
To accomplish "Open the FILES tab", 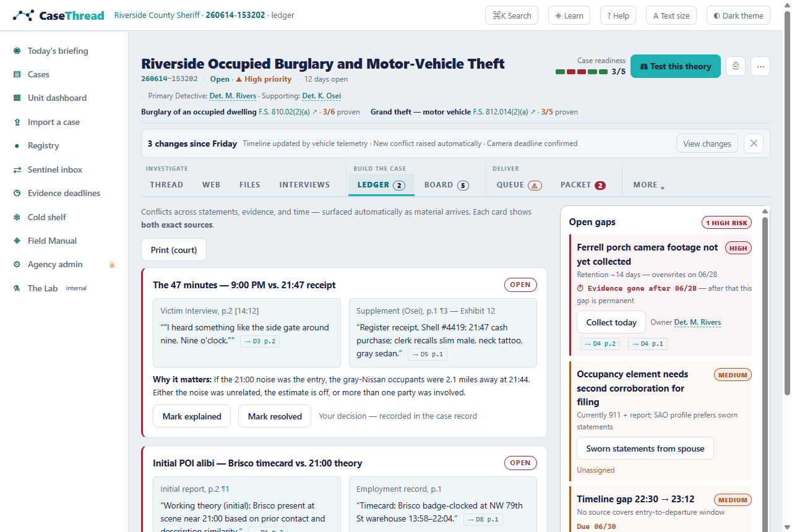I will 250,184.
